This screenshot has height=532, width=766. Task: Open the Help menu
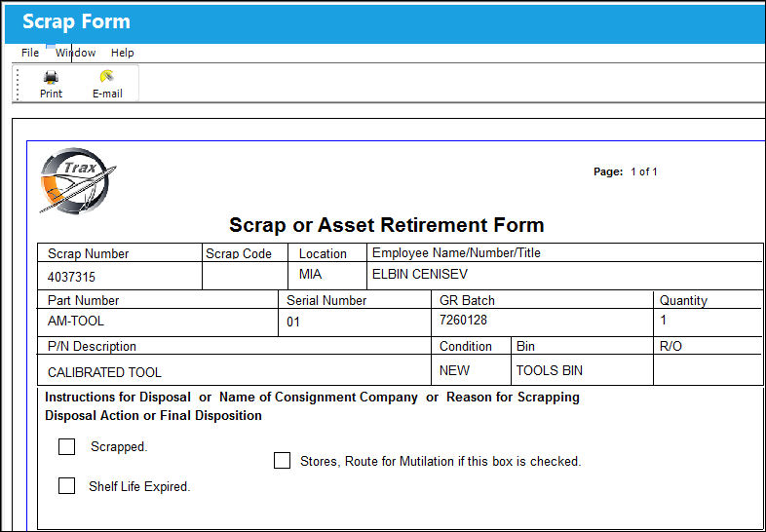122,53
